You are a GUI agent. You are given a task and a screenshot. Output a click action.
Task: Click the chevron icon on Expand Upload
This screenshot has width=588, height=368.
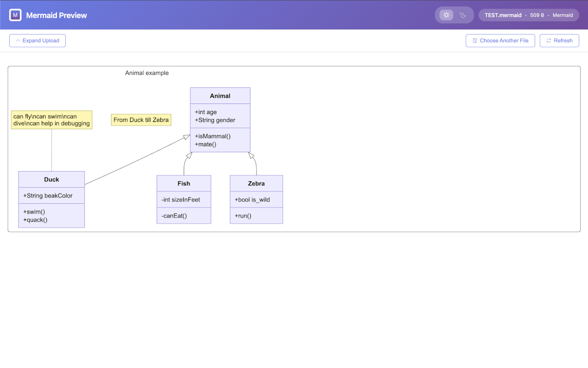(x=18, y=40)
